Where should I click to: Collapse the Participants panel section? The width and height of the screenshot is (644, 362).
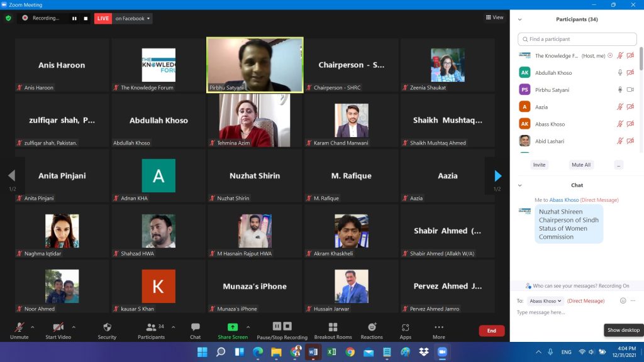tap(519, 19)
